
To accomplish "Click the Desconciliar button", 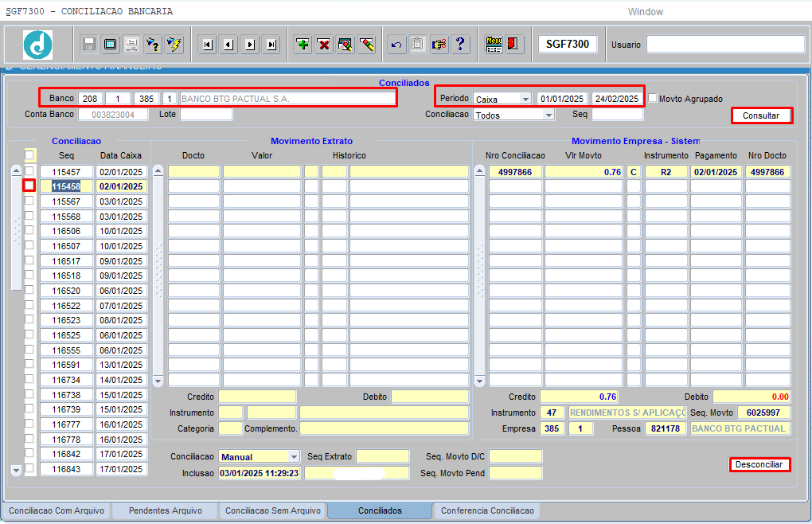I will coord(759,464).
